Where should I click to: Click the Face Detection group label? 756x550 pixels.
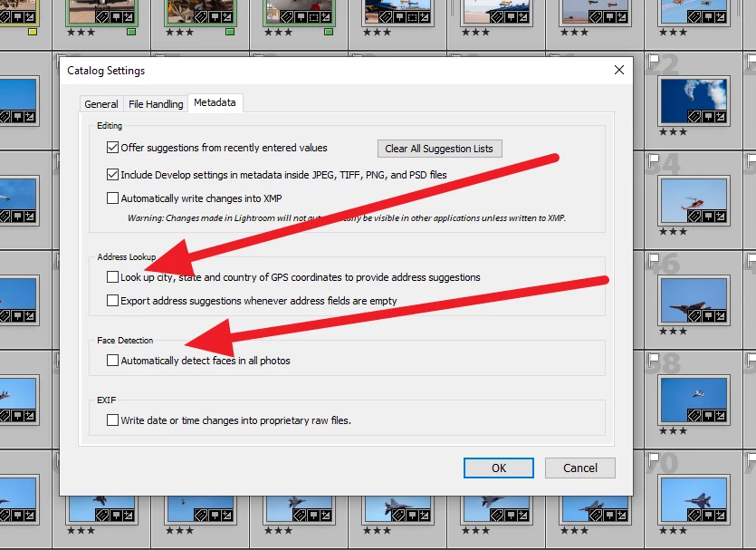point(125,340)
